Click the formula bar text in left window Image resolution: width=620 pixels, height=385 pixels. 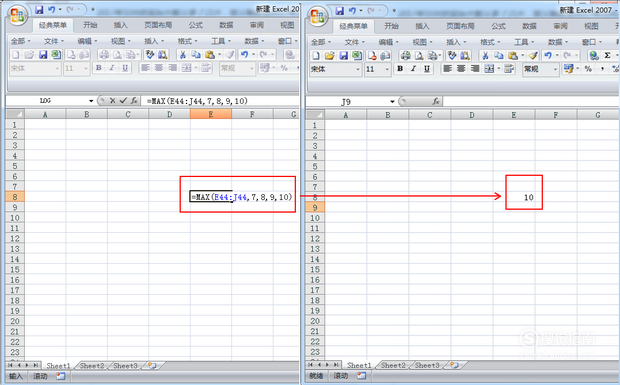coord(197,101)
